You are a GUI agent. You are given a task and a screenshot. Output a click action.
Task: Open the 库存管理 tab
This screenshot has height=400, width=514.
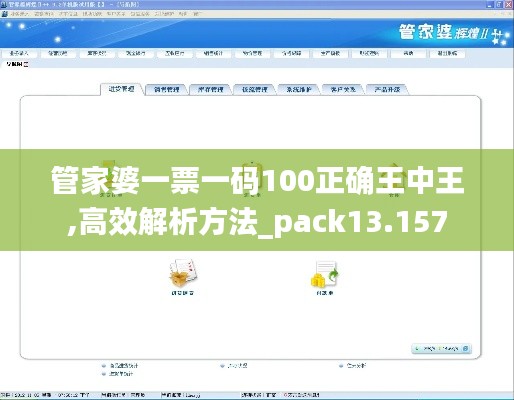(211, 89)
